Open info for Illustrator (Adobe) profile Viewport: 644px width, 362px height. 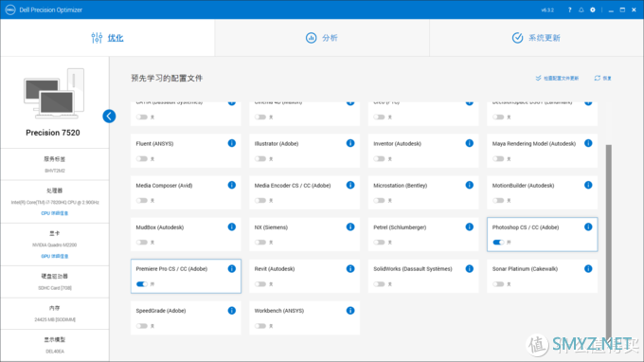pyautogui.click(x=350, y=143)
